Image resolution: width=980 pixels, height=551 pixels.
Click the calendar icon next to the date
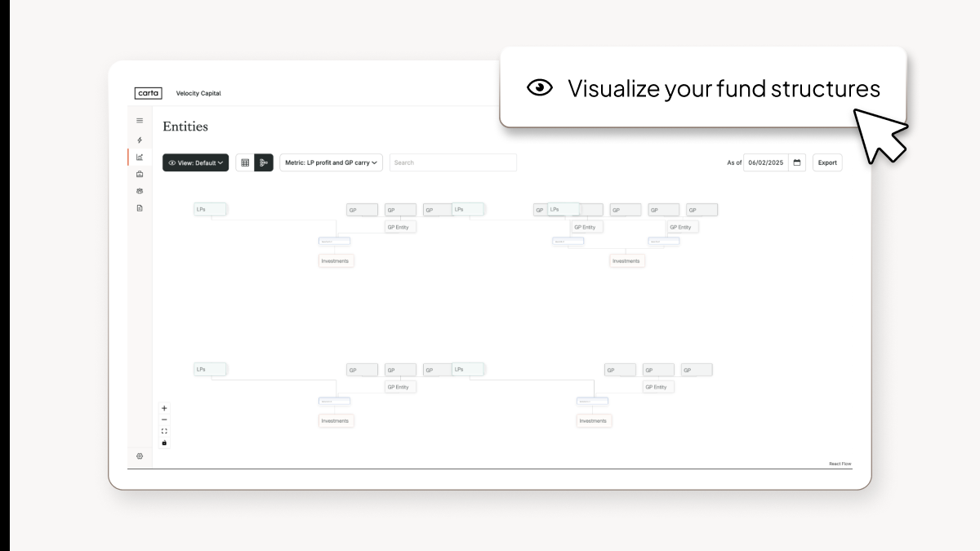tap(798, 162)
